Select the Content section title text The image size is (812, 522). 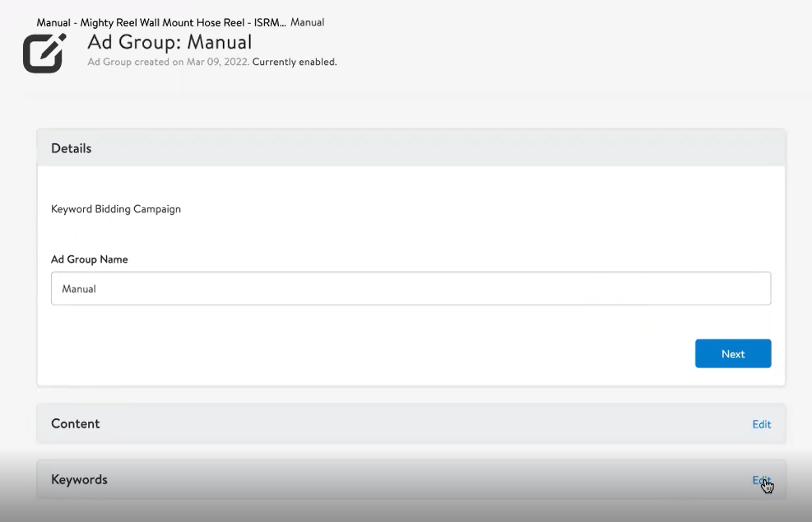pos(76,424)
